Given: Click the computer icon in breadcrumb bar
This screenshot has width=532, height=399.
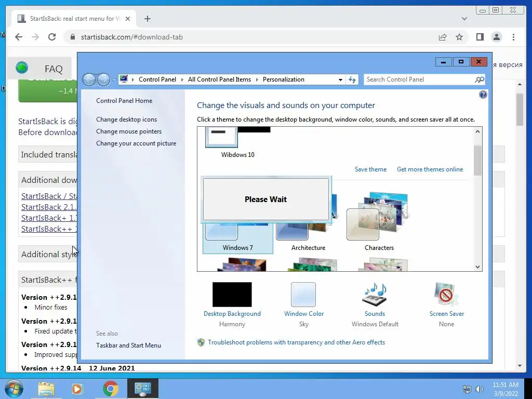Looking at the screenshot, I should pos(124,79).
